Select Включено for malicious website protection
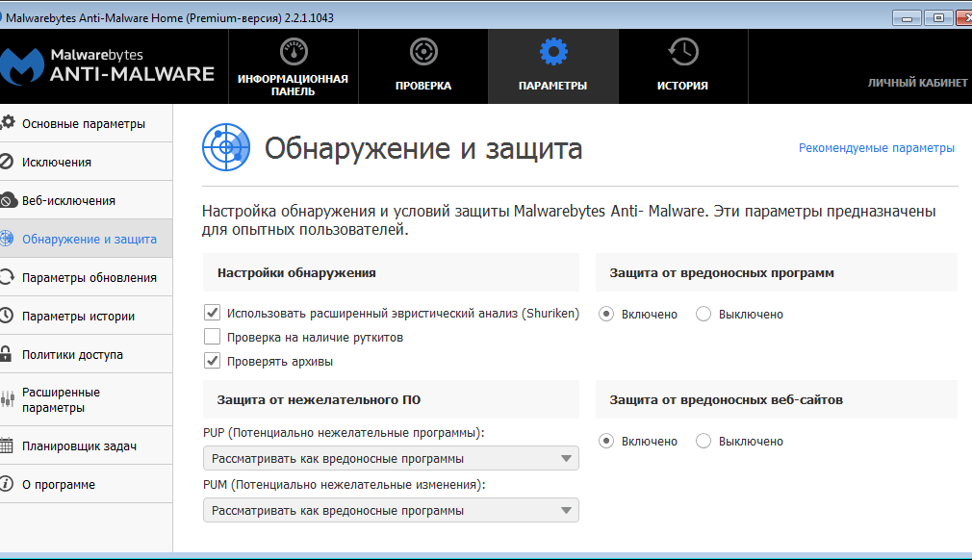 pyautogui.click(x=606, y=441)
